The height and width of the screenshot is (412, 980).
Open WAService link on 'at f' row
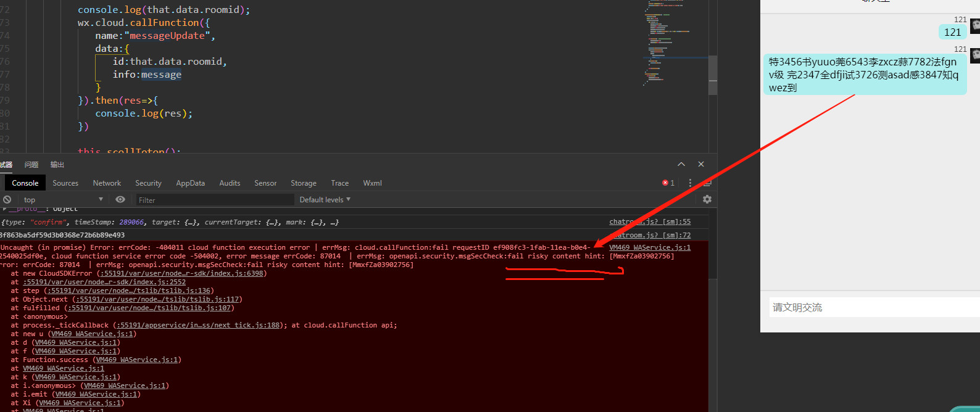pos(76,351)
